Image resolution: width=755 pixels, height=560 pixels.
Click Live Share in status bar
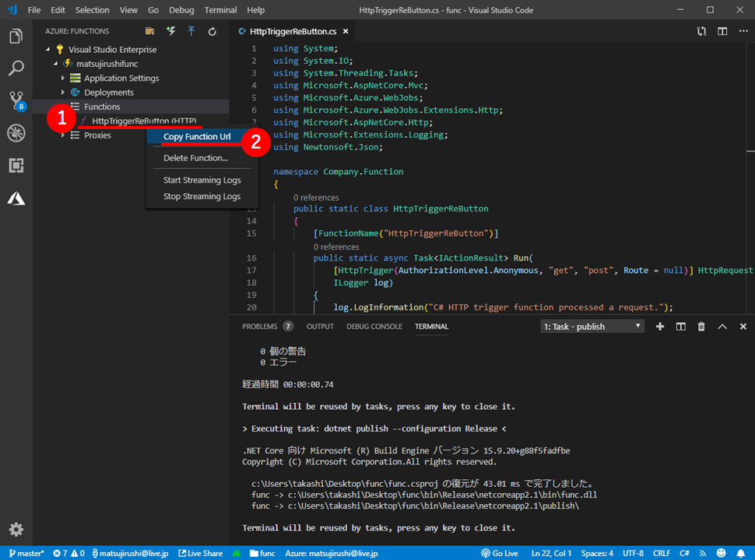point(200,553)
